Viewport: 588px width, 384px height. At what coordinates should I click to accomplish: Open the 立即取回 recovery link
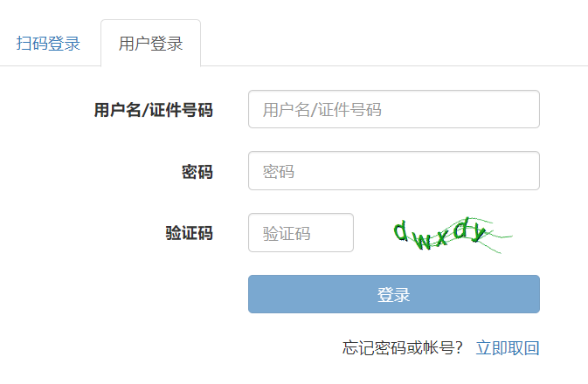click(x=508, y=348)
